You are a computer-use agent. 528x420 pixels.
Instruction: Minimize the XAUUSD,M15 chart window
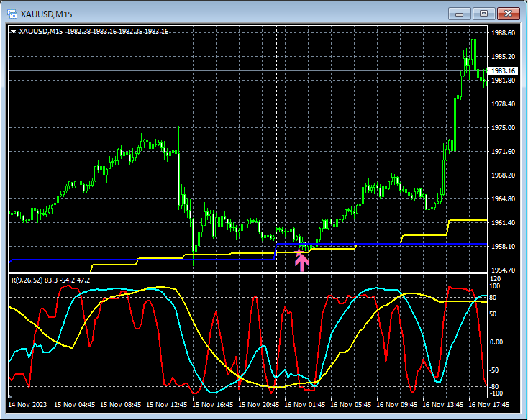coord(460,14)
